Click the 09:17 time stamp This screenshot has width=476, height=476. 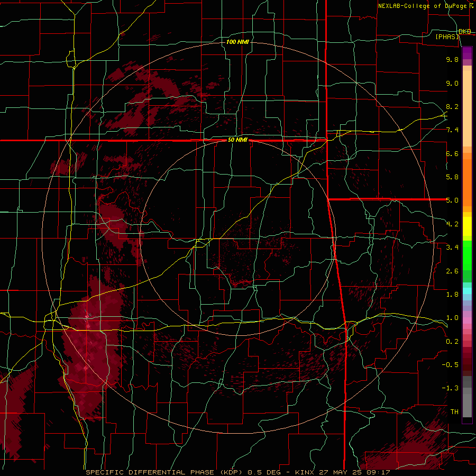coord(380,472)
